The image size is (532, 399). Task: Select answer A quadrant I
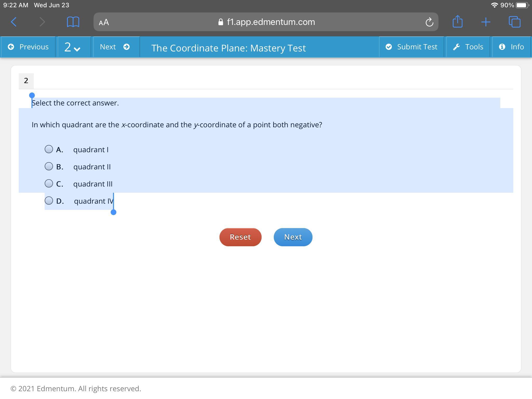(x=49, y=149)
